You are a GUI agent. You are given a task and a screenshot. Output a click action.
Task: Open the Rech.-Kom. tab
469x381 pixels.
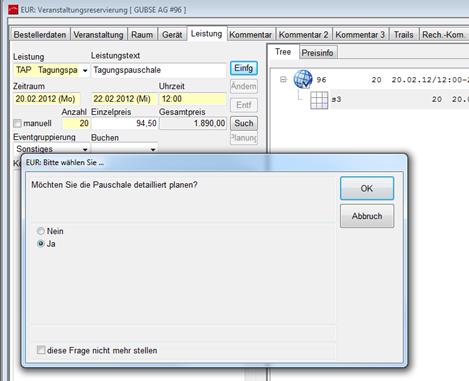[x=443, y=35]
